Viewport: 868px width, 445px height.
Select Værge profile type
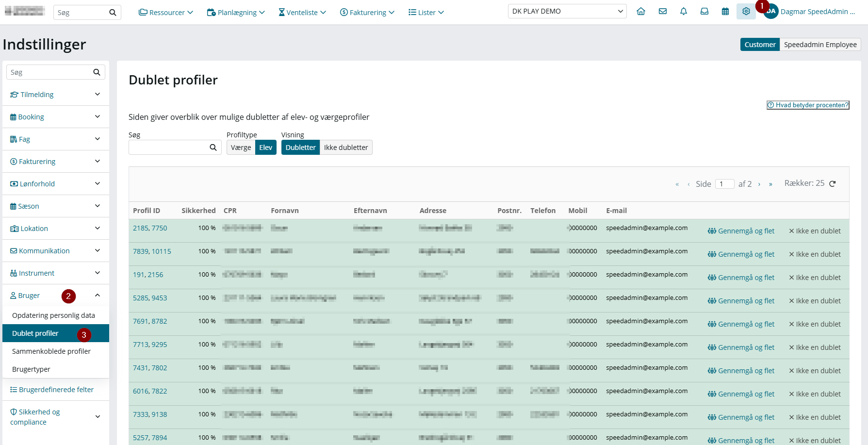[241, 148]
